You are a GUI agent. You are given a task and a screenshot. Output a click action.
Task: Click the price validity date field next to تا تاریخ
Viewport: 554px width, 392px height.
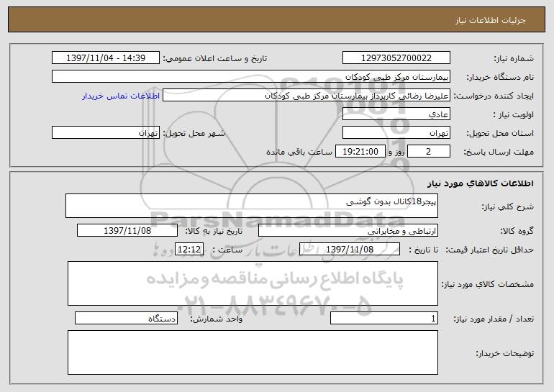[350, 250]
